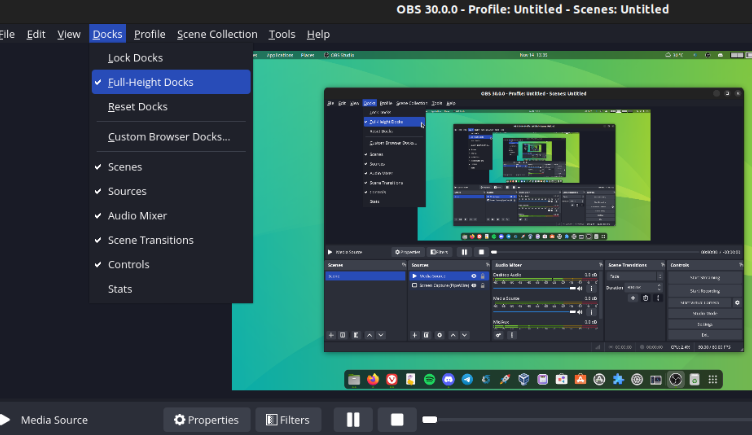Click orange software store icon in dock

pos(580,380)
